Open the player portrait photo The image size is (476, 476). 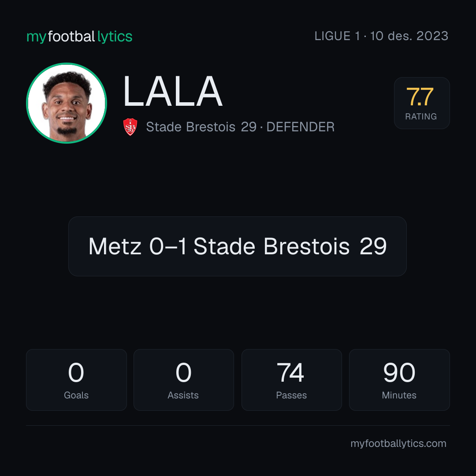(x=67, y=103)
